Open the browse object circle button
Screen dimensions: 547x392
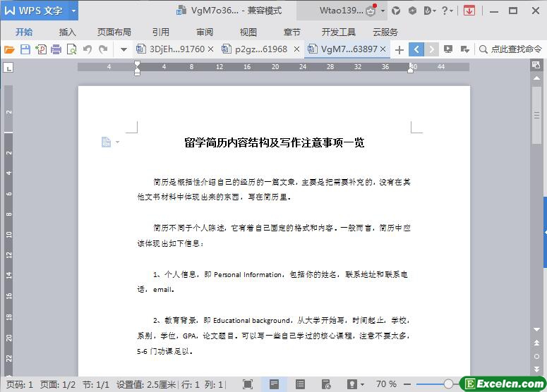[536, 356]
